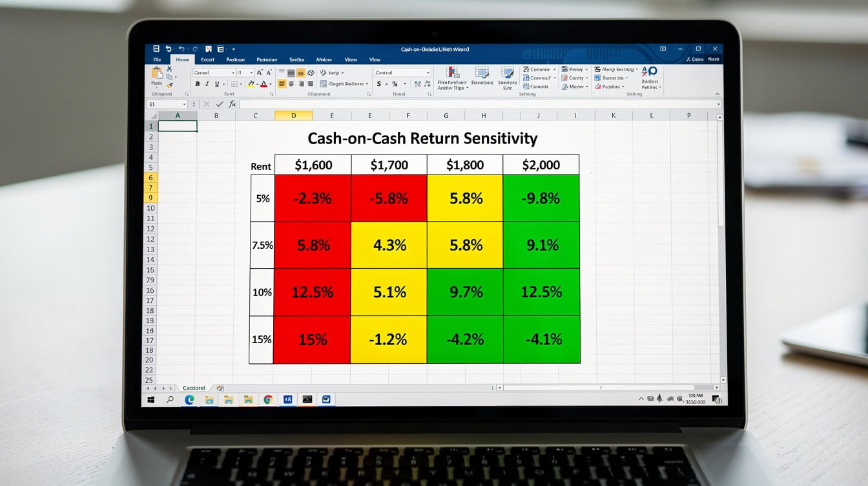Expand the formula bar with arrow

pyautogui.click(x=718, y=104)
